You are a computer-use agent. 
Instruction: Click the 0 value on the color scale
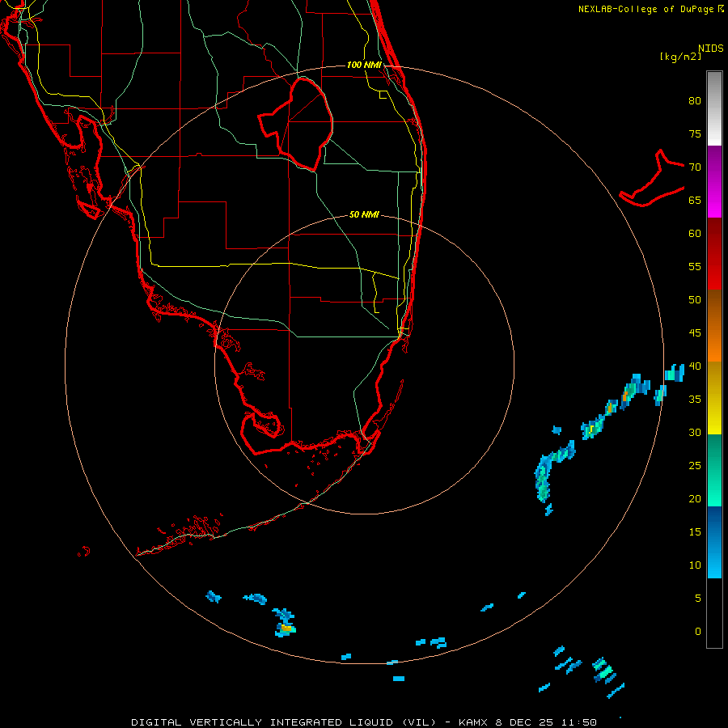[698, 632]
